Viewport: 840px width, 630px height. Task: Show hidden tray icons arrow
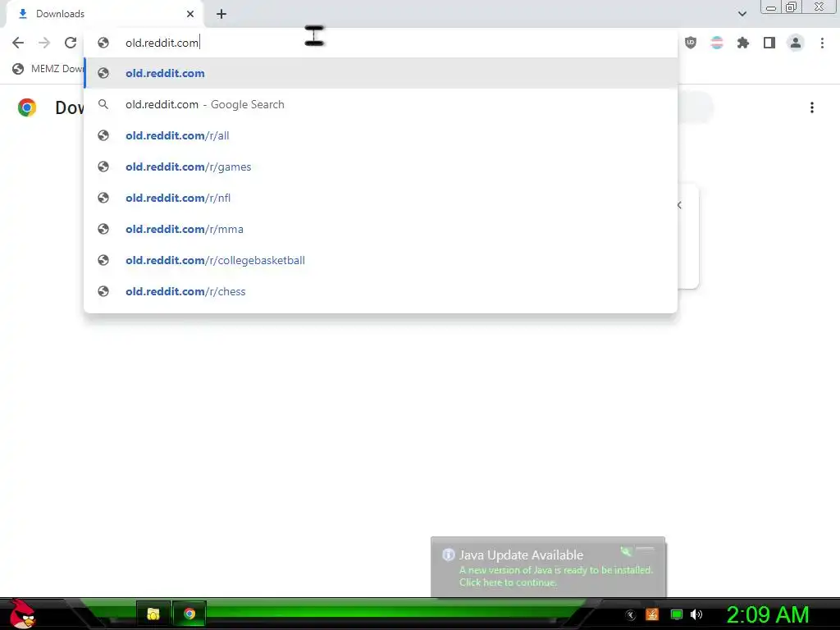[631, 615]
